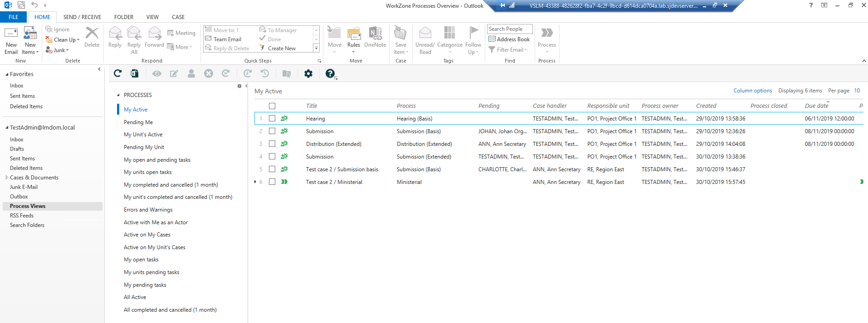The image size is (868, 323).
Task: Collapse the PROCESSES list
Action: tap(118, 95)
